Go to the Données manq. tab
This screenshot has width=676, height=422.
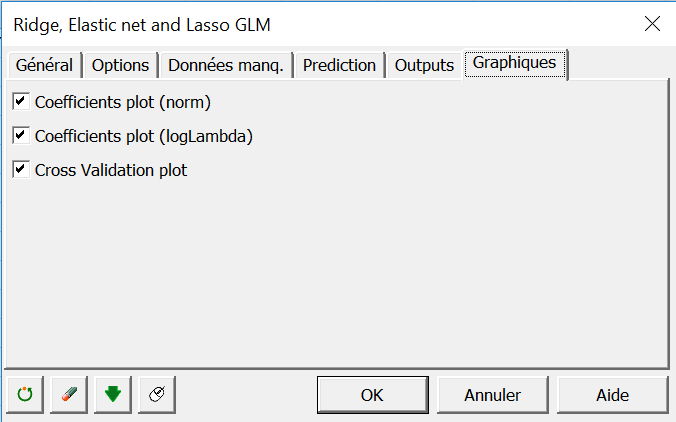click(226, 65)
